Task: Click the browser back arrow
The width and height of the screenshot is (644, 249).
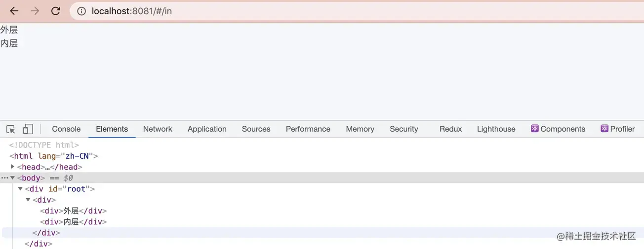Action: click(14, 11)
